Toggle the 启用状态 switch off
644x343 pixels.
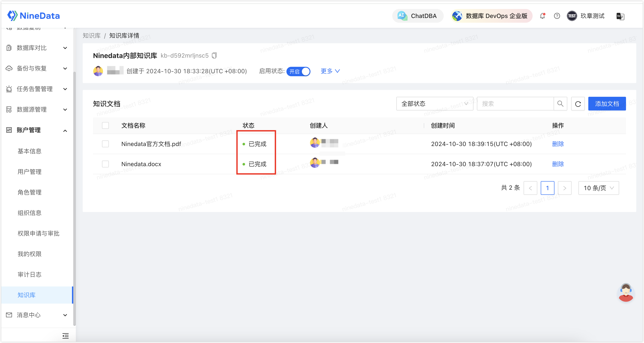[298, 72]
